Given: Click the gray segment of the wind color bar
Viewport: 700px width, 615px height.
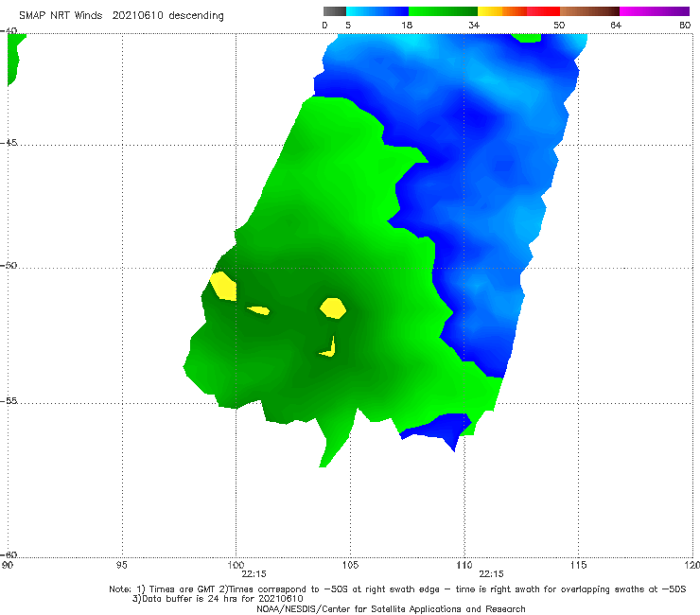Looking at the screenshot, I should tap(335, 11).
